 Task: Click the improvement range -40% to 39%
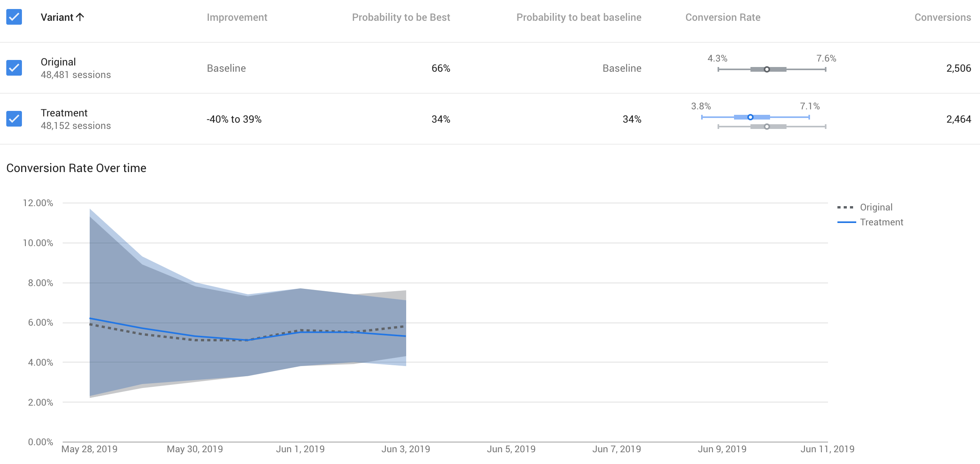[233, 119]
